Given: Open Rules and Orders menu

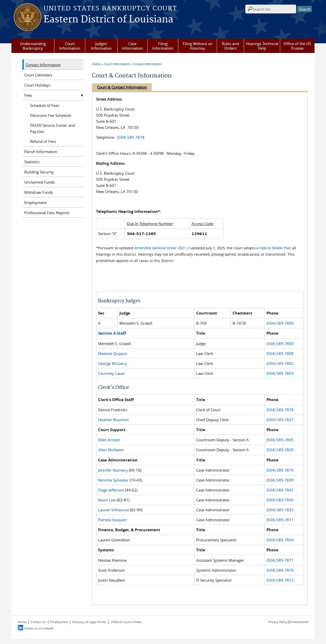Looking at the screenshot, I should [x=230, y=46].
